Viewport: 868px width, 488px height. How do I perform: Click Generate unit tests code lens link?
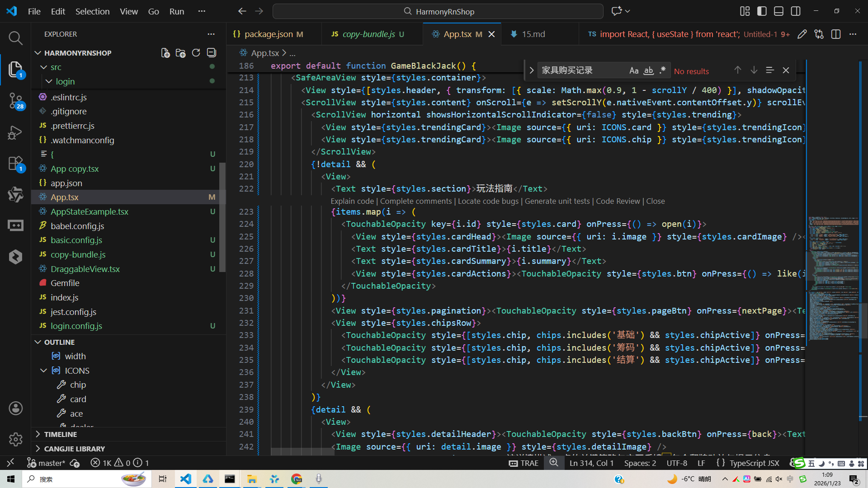click(557, 201)
